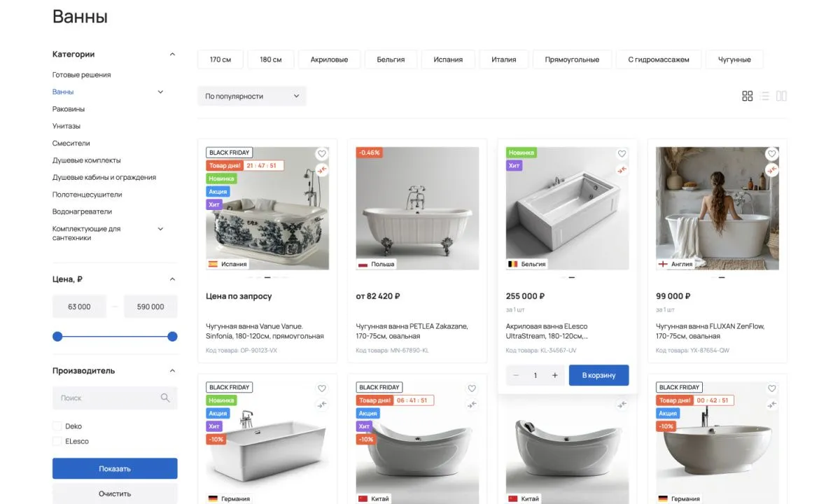The width and height of the screenshot is (840, 504).
Task: Switch to grid view layout icon
Action: pyautogui.click(x=747, y=96)
